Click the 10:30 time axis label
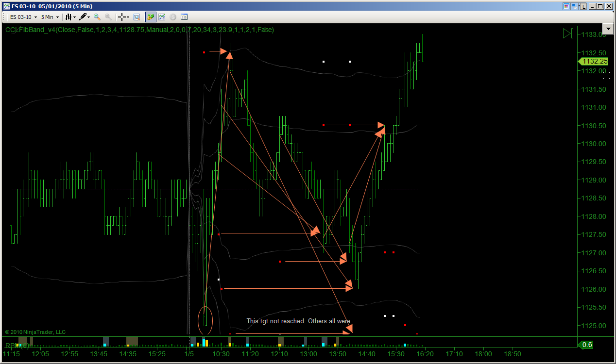Screen dimensions: 616x364 221,354
